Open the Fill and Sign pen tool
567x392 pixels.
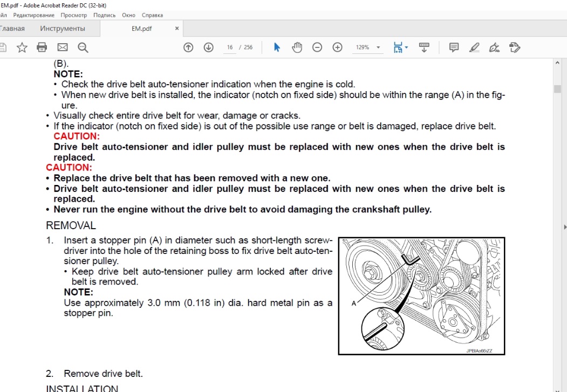pos(494,47)
